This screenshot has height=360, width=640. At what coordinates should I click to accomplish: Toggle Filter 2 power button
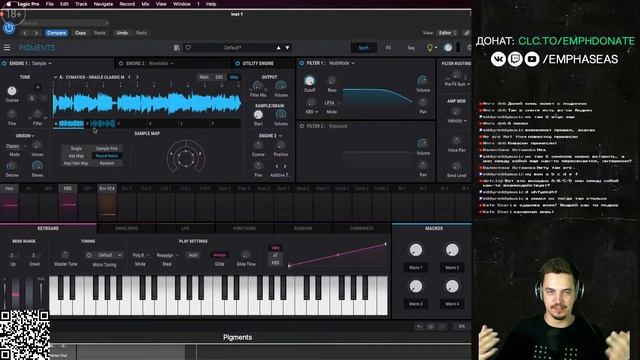point(302,126)
